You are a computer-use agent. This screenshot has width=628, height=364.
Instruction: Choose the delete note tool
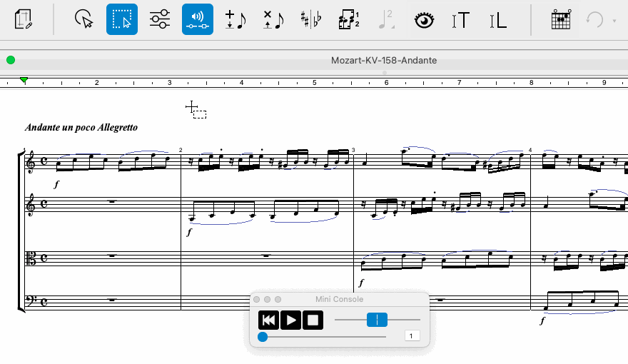click(x=273, y=19)
